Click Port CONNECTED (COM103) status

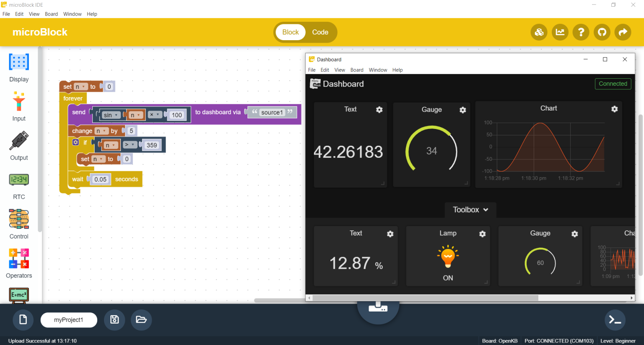(x=559, y=341)
